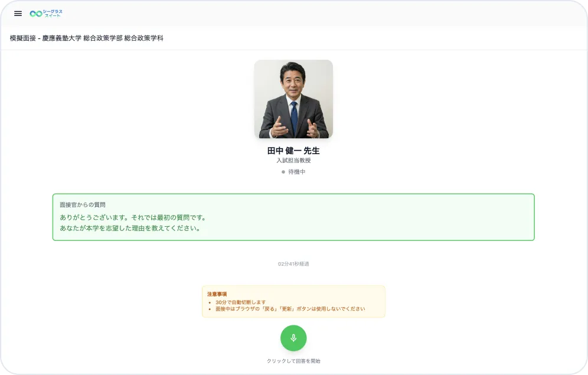Click the 入試担当教授 subtitle
The image size is (588, 375).
click(293, 161)
